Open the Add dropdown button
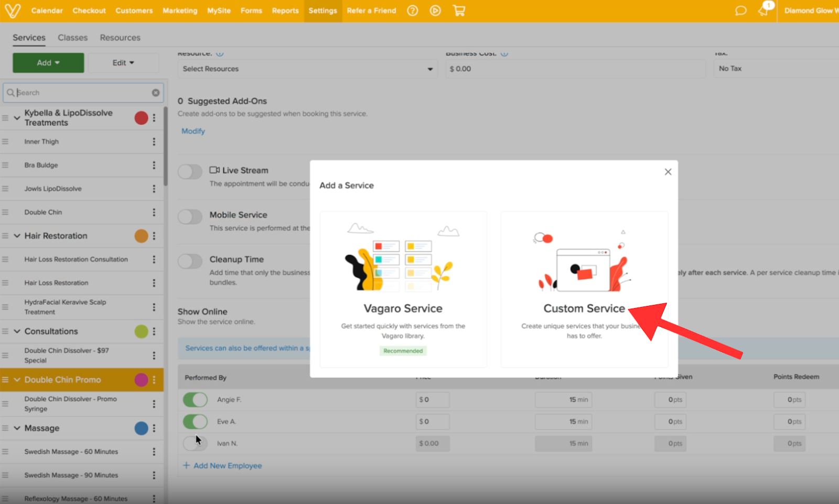The height and width of the screenshot is (504, 839). pos(48,63)
